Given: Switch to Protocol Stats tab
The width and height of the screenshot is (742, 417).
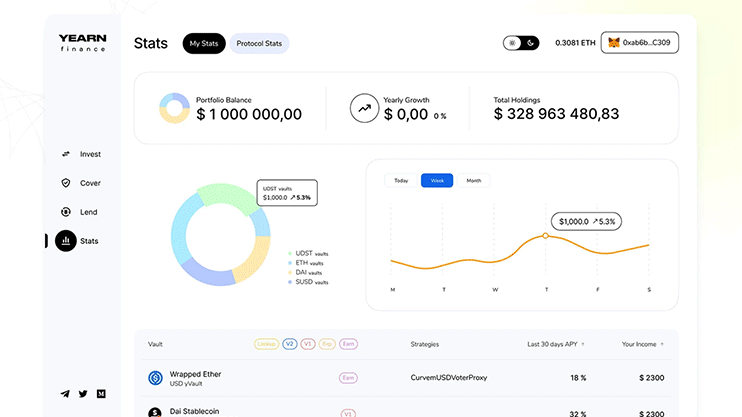Looking at the screenshot, I should [259, 44].
